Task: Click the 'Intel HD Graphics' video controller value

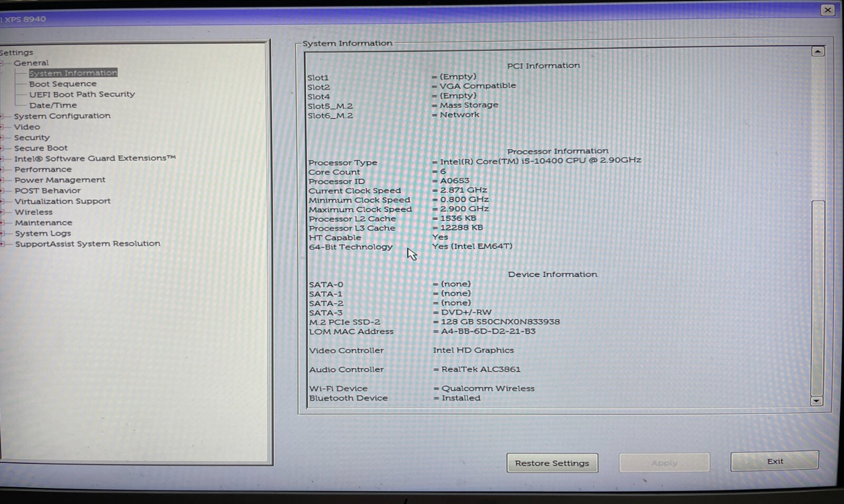Action: pyautogui.click(x=473, y=350)
